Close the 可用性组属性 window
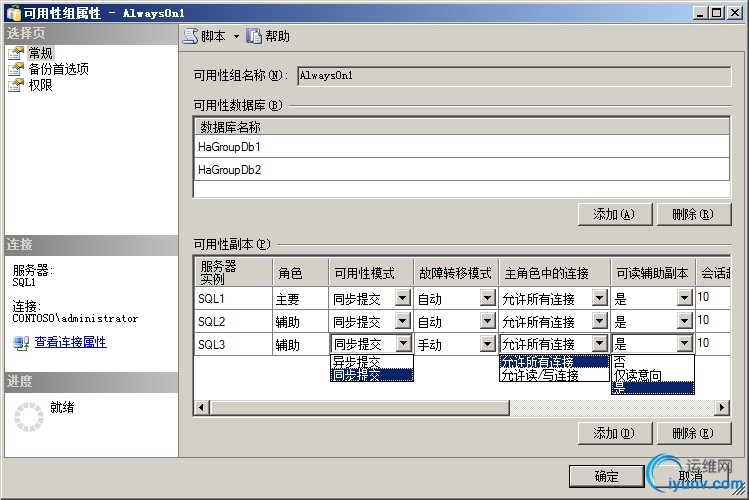Viewport: 749px width, 500px height. tap(735, 13)
